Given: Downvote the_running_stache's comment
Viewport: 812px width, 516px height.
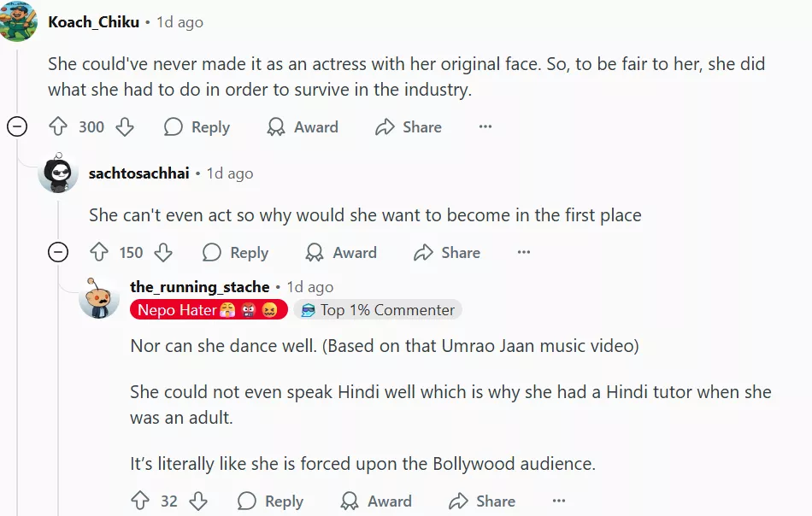Looking at the screenshot, I should click(x=197, y=501).
